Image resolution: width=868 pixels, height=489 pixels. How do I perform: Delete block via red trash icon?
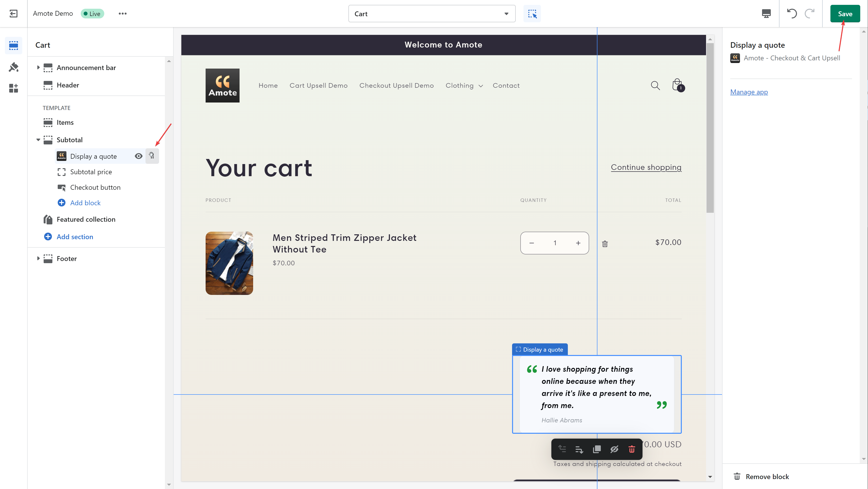(x=632, y=449)
